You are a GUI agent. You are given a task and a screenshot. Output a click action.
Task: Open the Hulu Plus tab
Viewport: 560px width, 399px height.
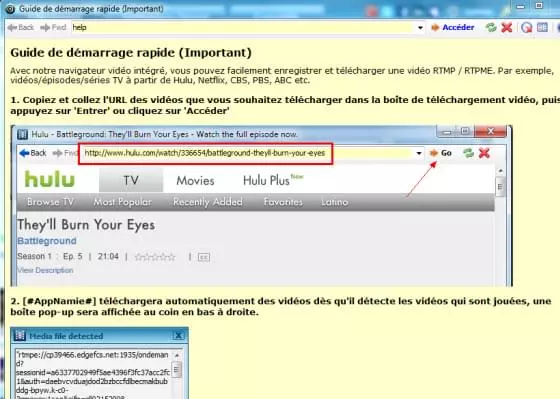pos(273,180)
